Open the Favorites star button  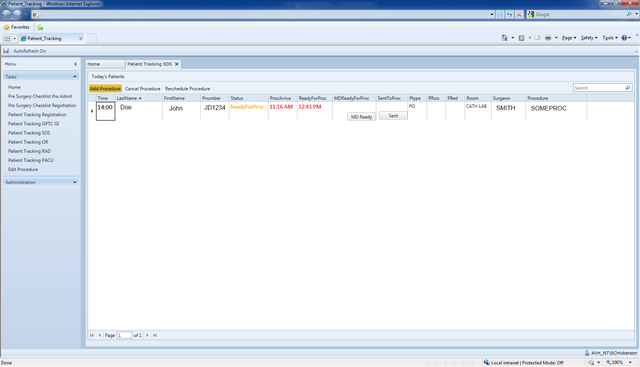click(17, 27)
